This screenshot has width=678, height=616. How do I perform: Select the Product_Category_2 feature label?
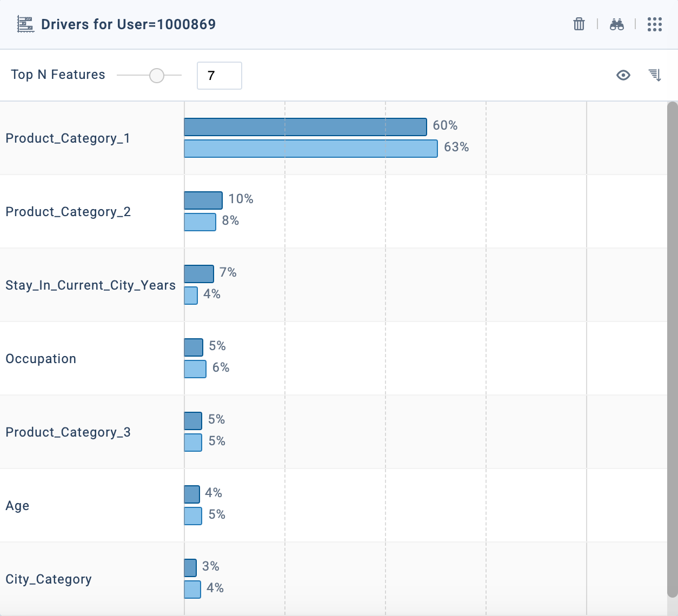click(x=68, y=212)
